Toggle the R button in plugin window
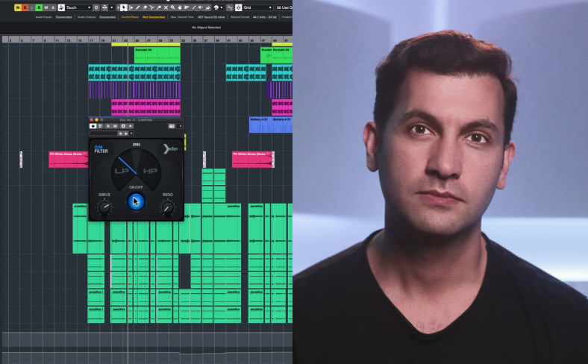Viewport: 588px width, 364px height. pos(108,126)
